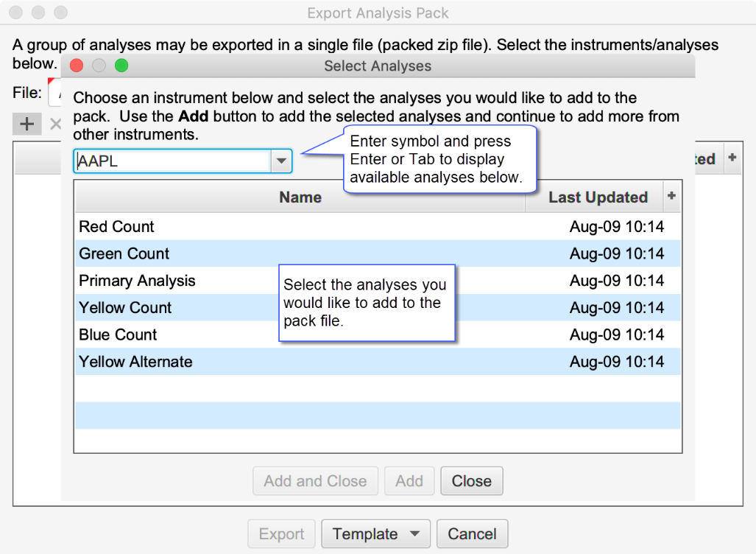Open column chooser plus in Select Analyses table

coord(671,196)
